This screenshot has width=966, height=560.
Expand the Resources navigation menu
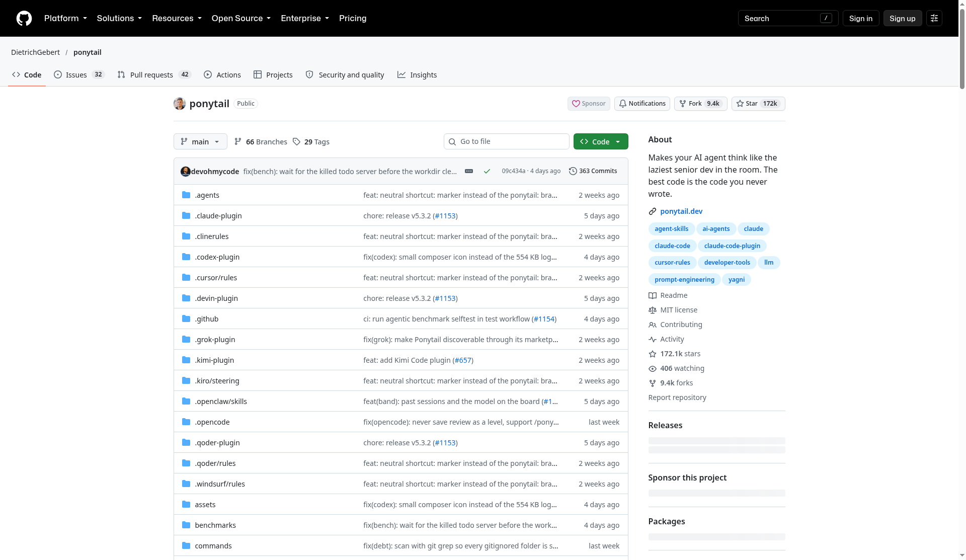177,18
